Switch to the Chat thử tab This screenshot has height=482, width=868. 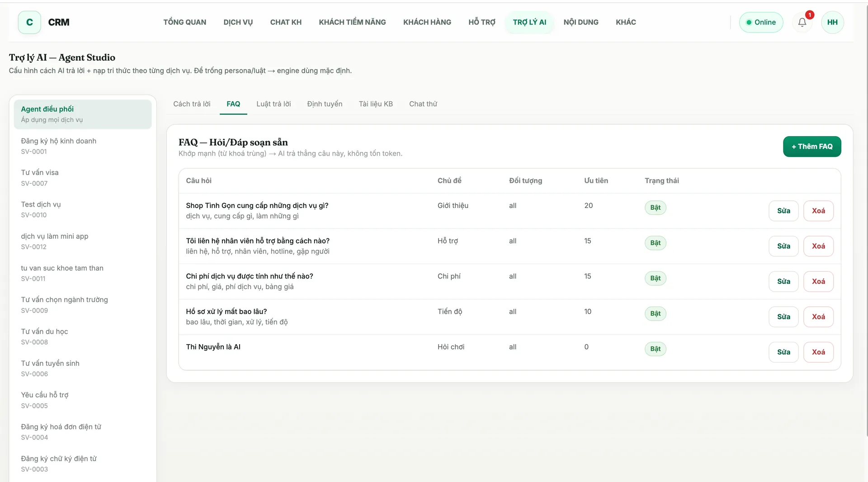423,104
